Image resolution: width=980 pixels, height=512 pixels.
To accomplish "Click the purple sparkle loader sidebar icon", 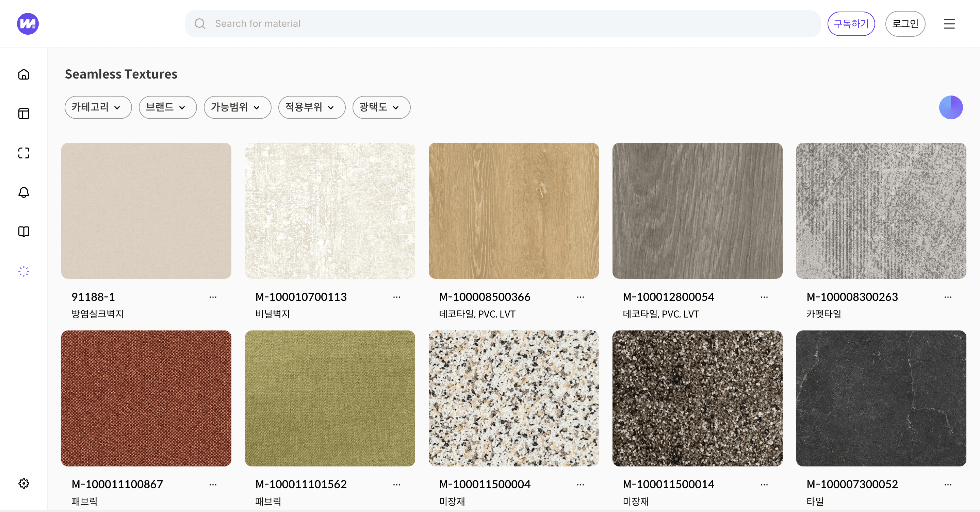I will click(23, 271).
